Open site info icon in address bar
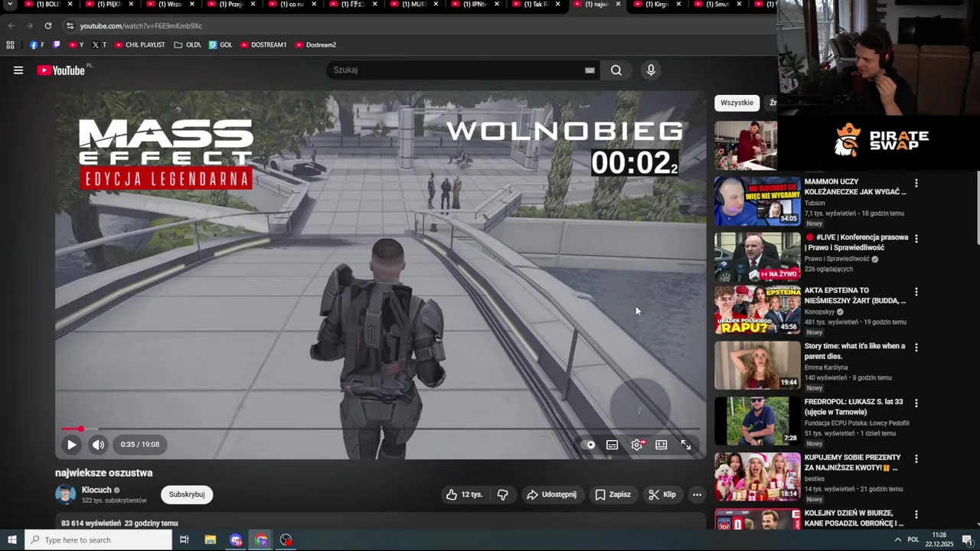The width and height of the screenshot is (980, 551). (70, 26)
